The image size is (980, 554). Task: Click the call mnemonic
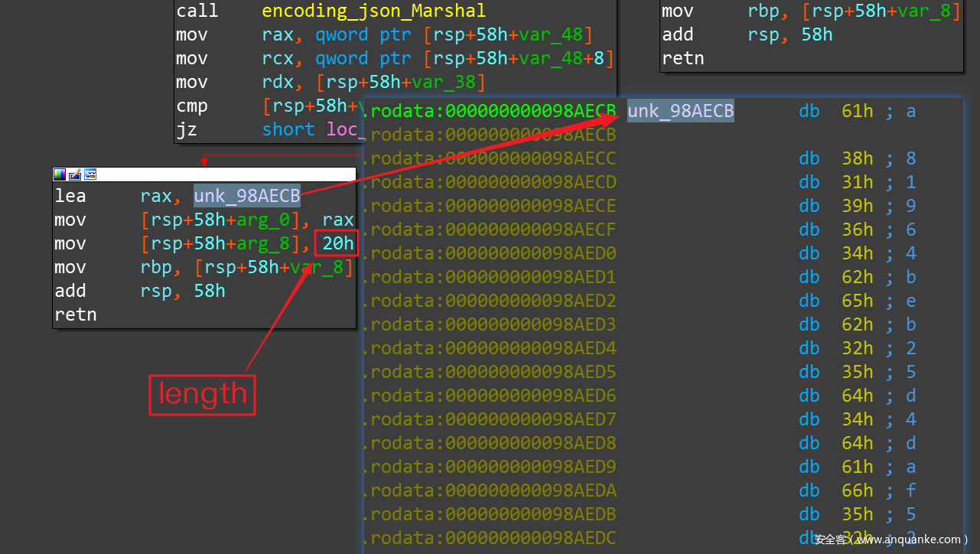pyautogui.click(x=197, y=11)
